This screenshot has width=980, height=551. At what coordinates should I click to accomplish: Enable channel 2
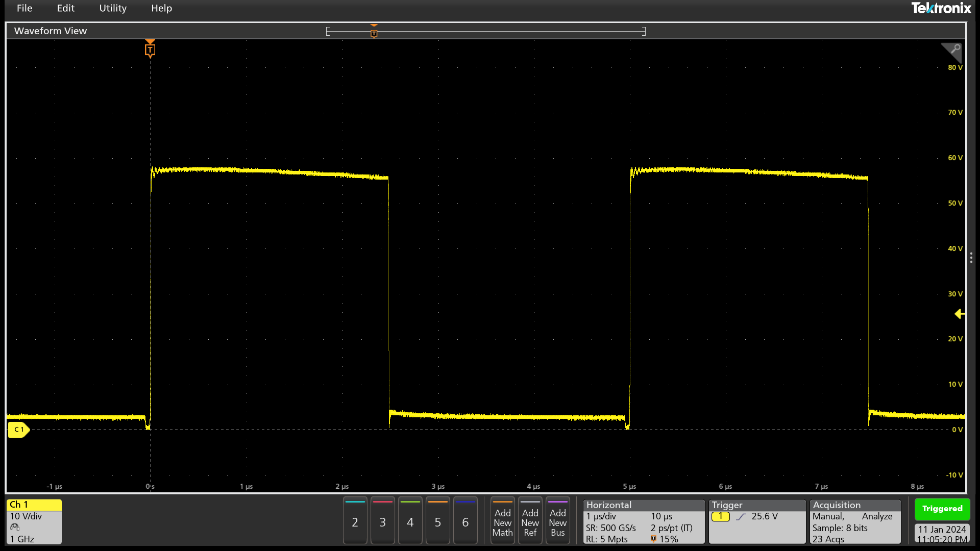pos(355,521)
